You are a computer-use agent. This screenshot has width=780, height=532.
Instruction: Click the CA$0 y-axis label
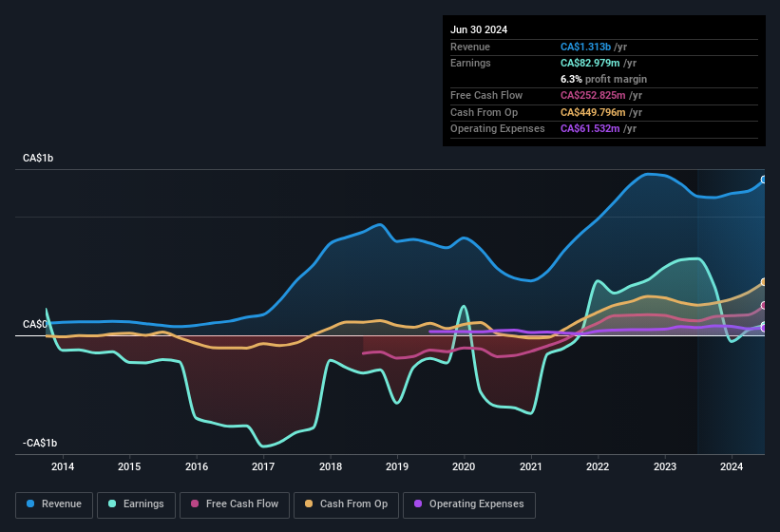click(35, 324)
